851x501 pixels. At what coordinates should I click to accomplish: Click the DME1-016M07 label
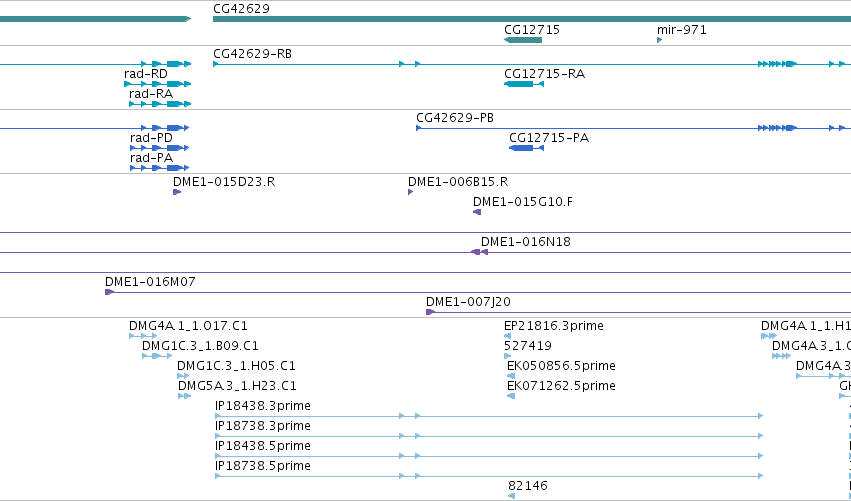(150, 282)
